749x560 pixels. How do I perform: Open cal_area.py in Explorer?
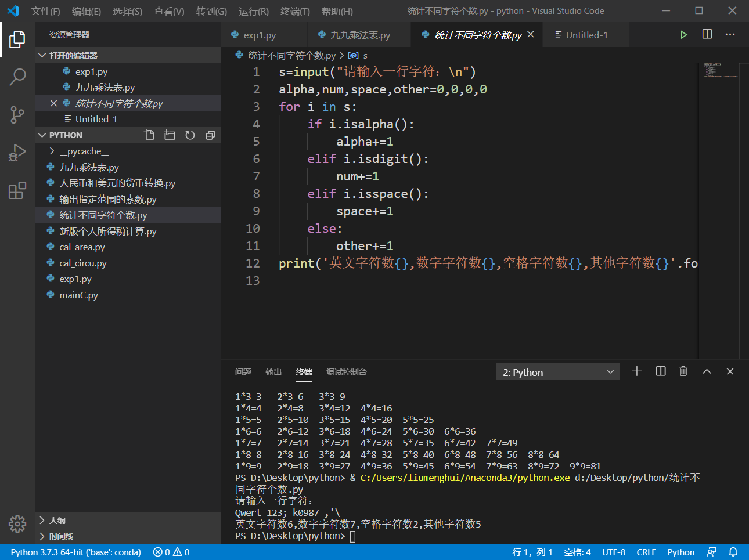(128, 247)
